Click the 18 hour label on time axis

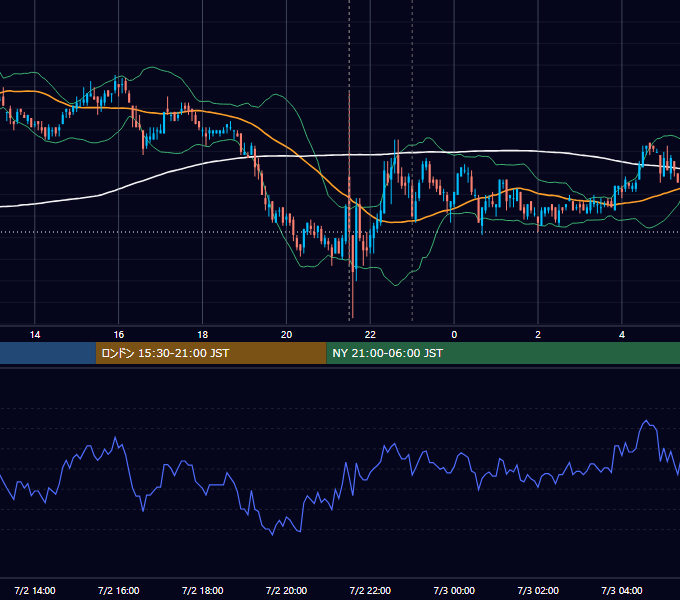(x=203, y=335)
